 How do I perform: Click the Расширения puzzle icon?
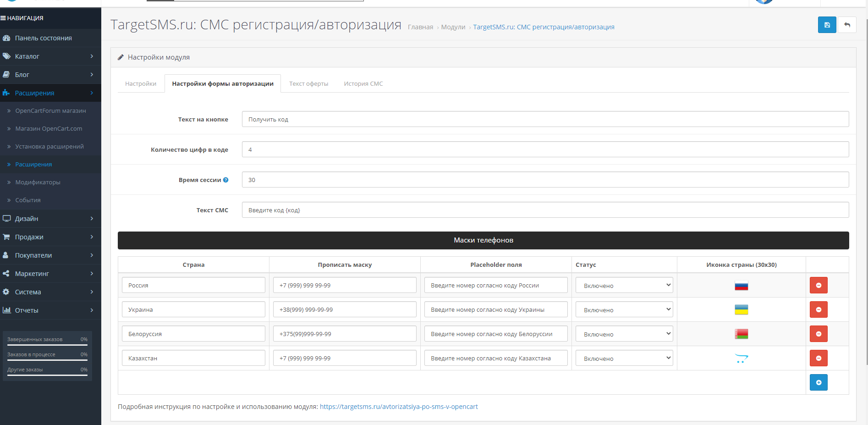coord(6,93)
